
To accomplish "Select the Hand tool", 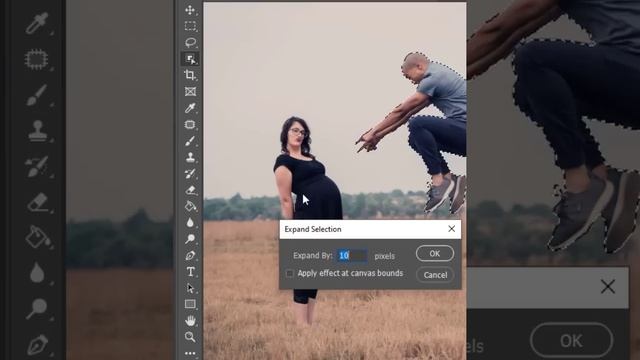I will coord(190,321).
